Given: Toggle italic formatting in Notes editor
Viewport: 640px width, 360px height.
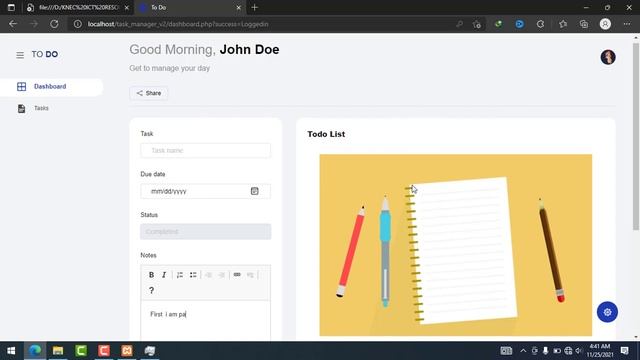Looking at the screenshot, I should 164,275.
